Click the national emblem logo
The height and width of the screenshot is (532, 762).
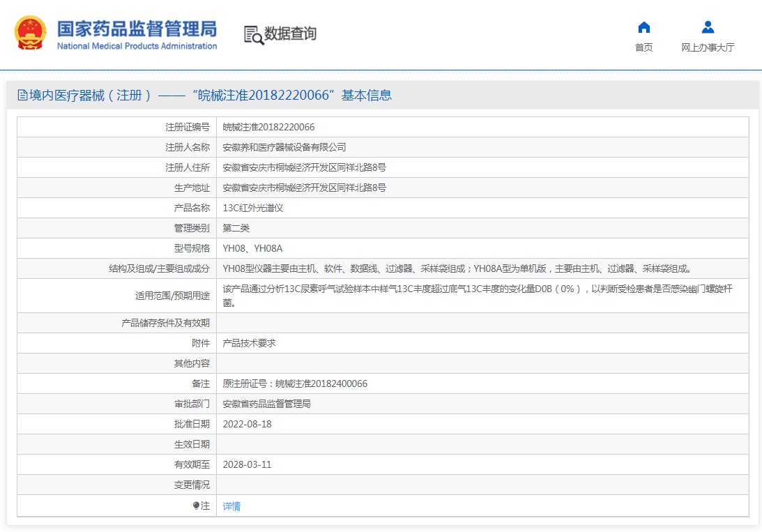point(30,33)
